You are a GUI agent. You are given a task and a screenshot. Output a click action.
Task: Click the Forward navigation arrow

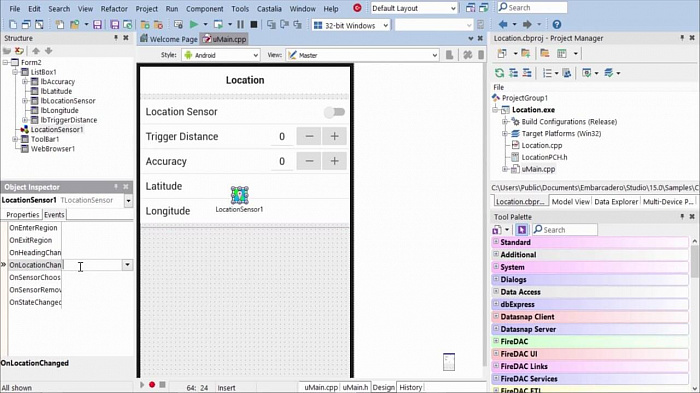(527, 25)
